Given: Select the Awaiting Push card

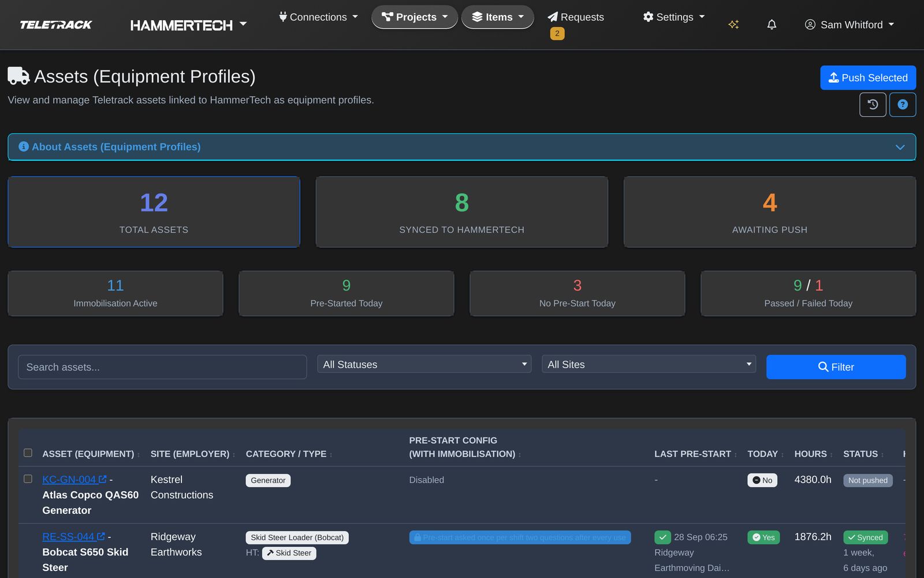Looking at the screenshot, I should click(x=770, y=212).
